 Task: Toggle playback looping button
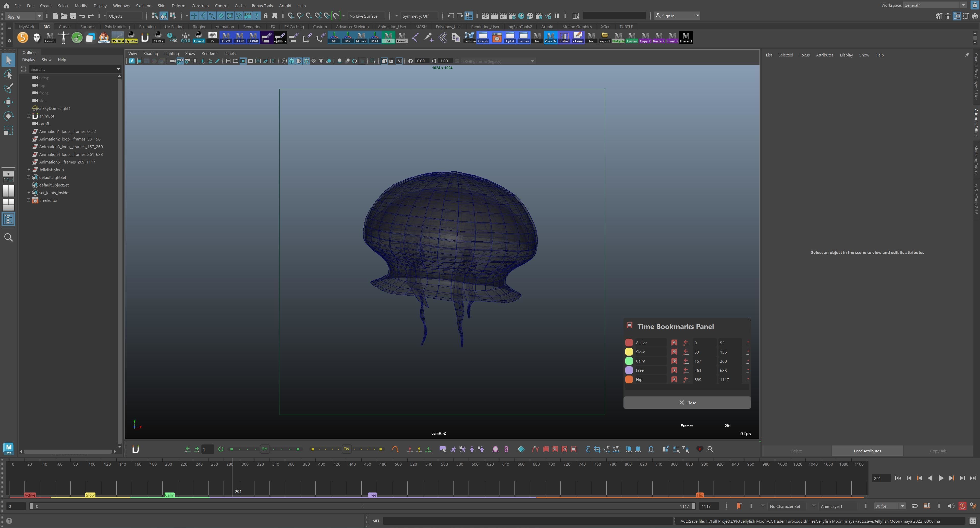pos(914,506)
